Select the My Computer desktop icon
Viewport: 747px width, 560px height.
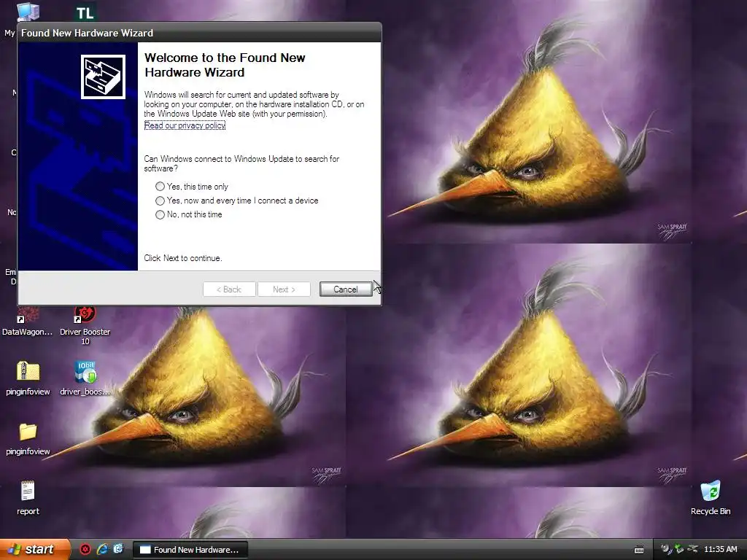pos(28,12)
